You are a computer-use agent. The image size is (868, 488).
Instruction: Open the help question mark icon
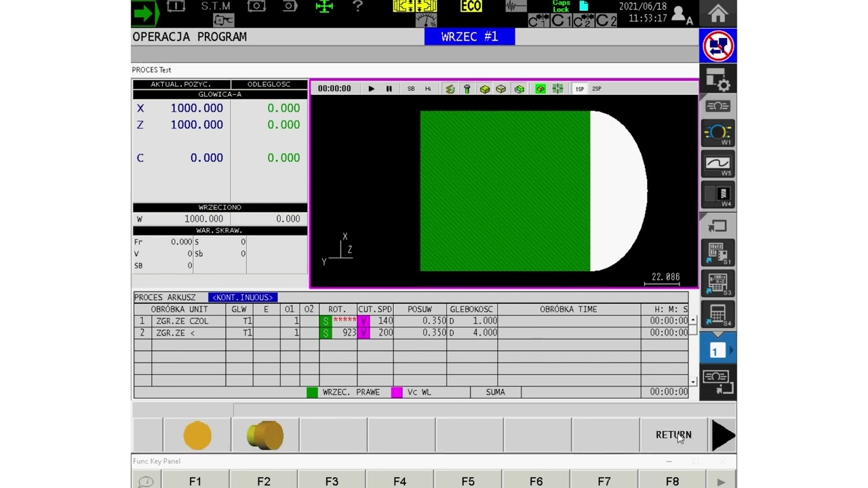[358, 7]
